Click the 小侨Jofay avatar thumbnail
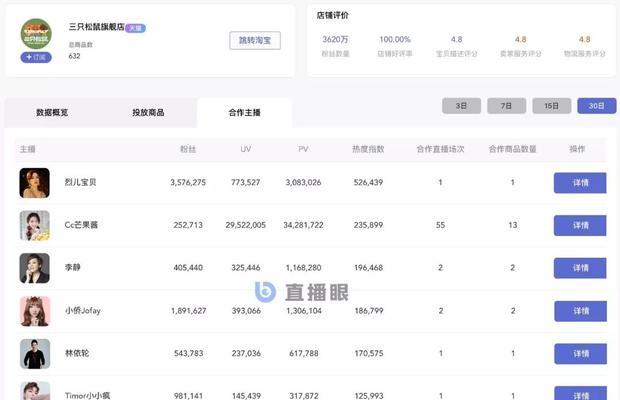 point(35,311)
